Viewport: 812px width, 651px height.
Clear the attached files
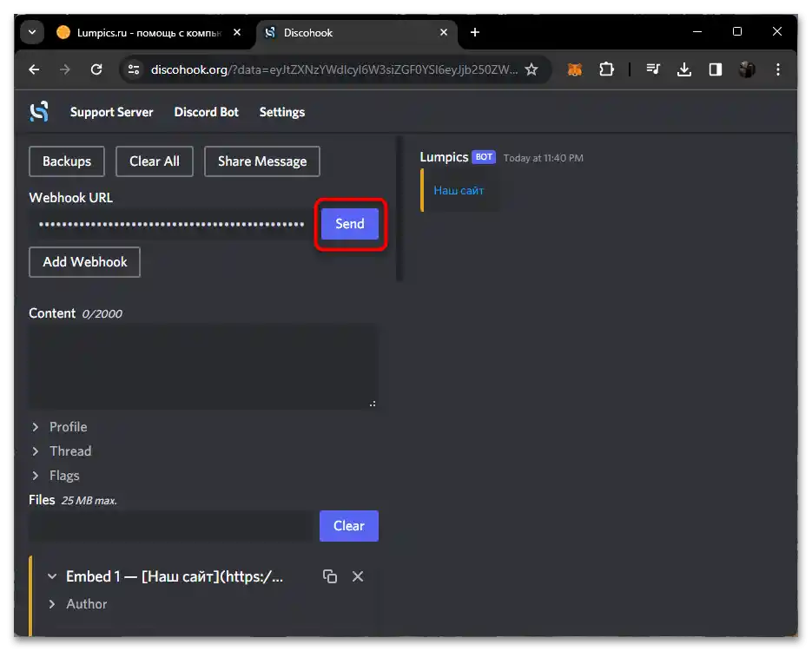click(349, 526)
